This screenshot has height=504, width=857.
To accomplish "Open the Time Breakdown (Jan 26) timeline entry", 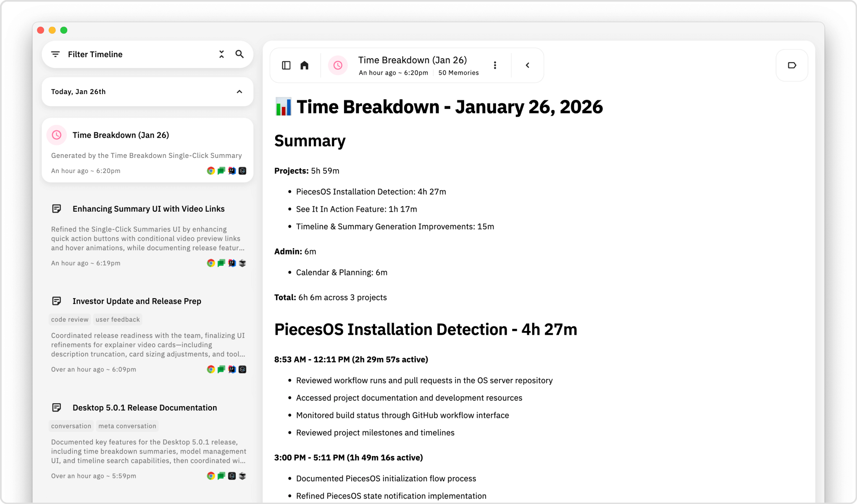I will point(121,135).
